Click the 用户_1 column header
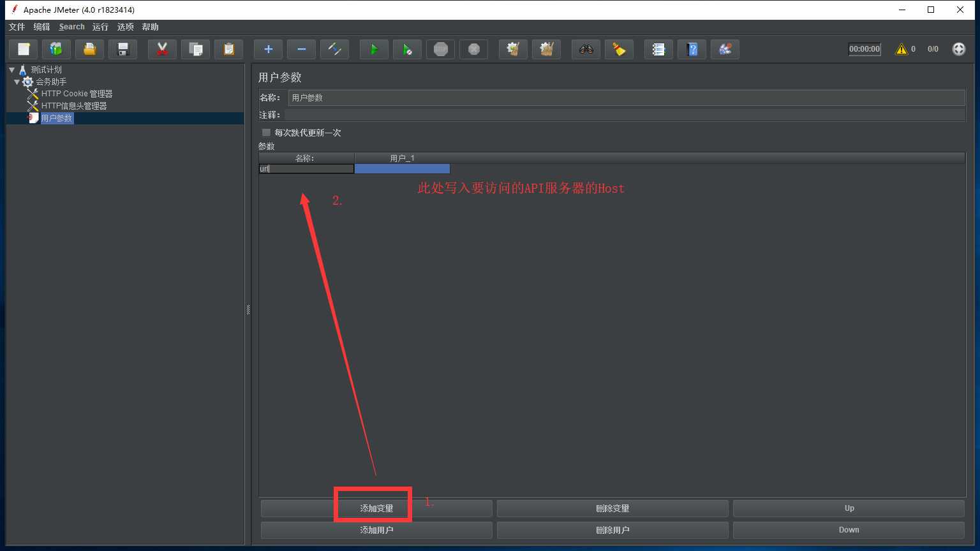This screenshot has width=980, height=551. click(x=402, y=158)
